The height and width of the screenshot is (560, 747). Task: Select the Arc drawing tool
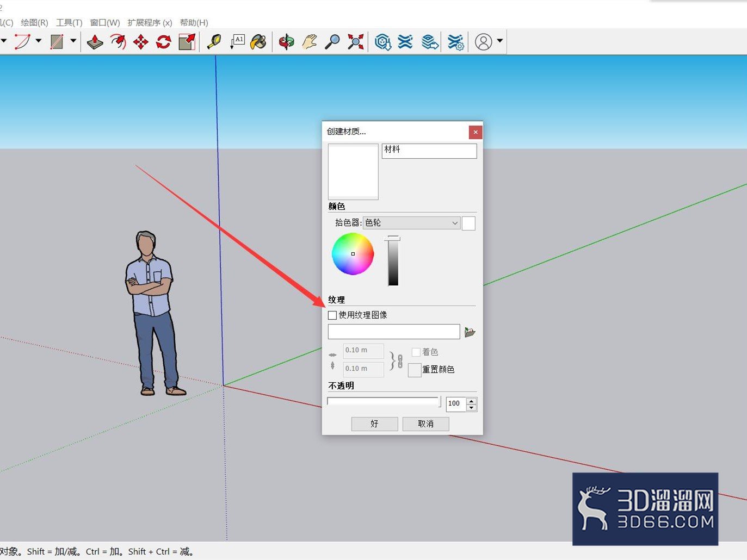tap(22, 41)
